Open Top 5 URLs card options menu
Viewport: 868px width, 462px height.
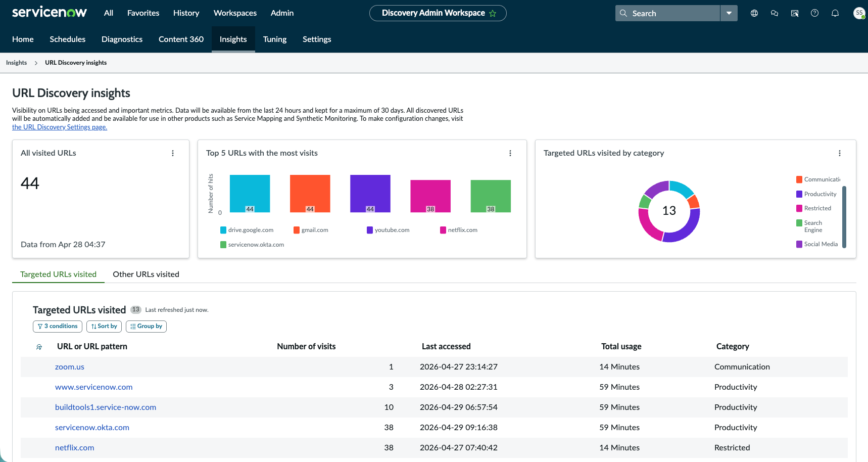pos(510,153)
